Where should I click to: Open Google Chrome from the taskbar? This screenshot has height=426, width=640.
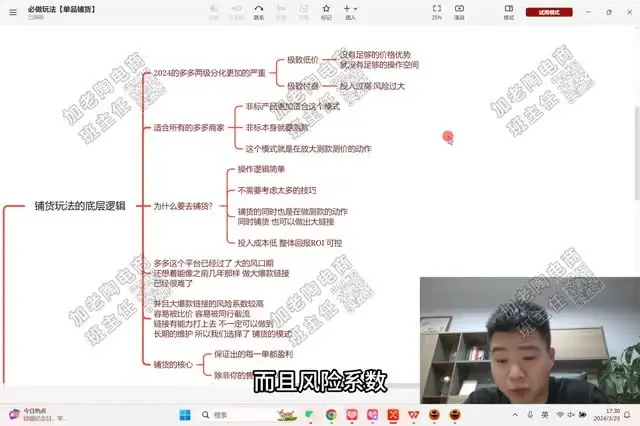331,414
